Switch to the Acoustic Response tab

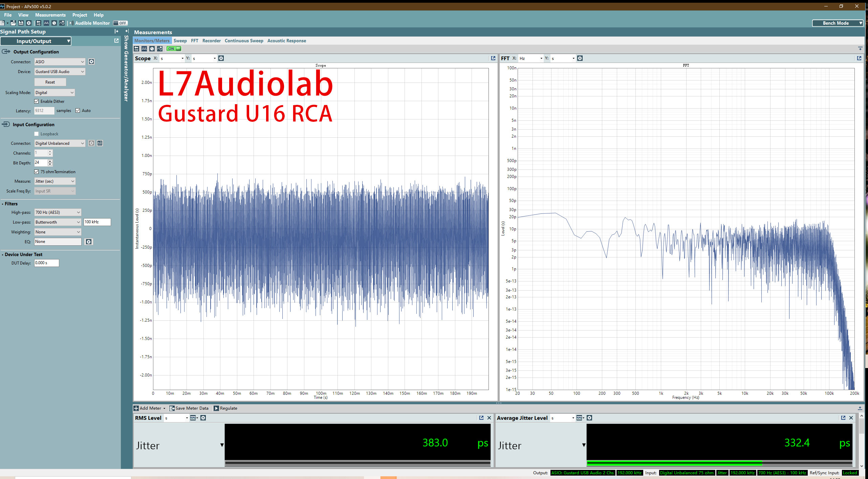(286, 41)
